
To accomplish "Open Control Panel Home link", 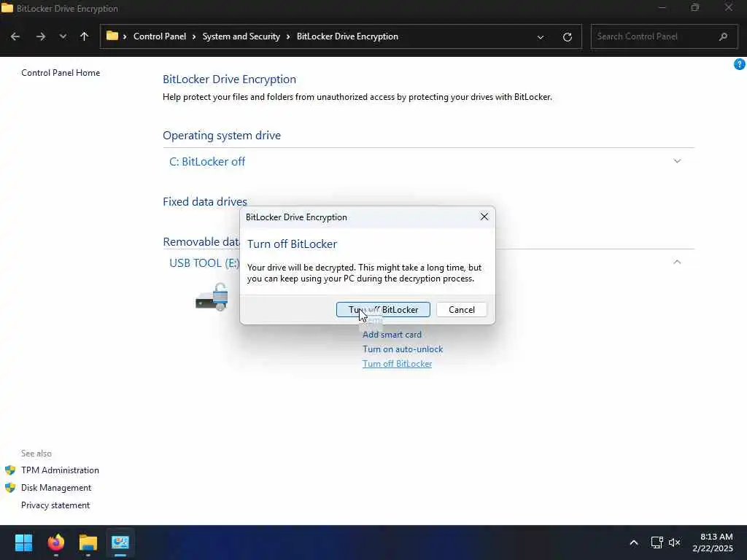I will click(x=61, y=73).
